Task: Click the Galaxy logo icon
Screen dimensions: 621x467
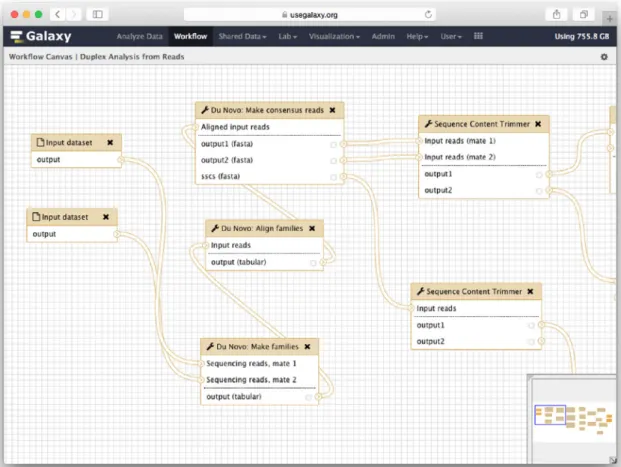Action: pyautogui.click(x=16, y=36)
